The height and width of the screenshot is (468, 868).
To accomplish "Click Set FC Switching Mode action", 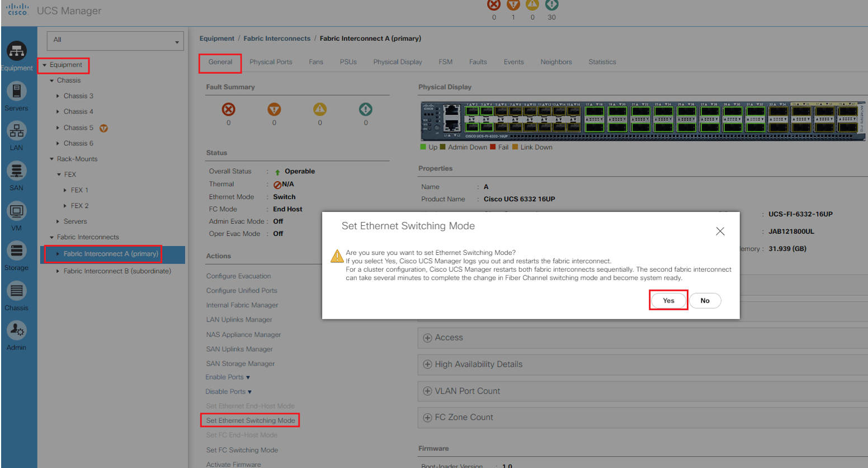I will pyautogui.click(x=242, y=450).
